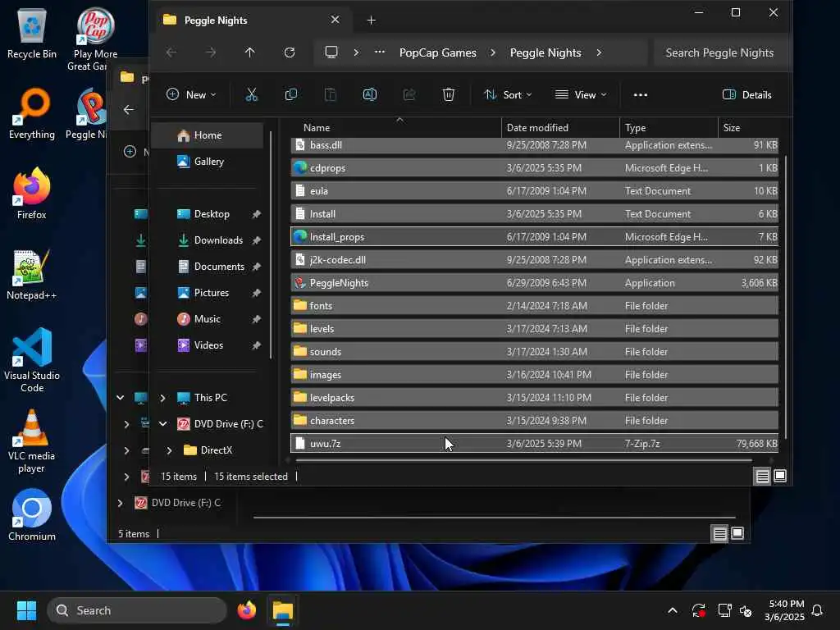Select the PeggleNights application file
This screenshot has width=840, height=630.
(x=535, y=283)
